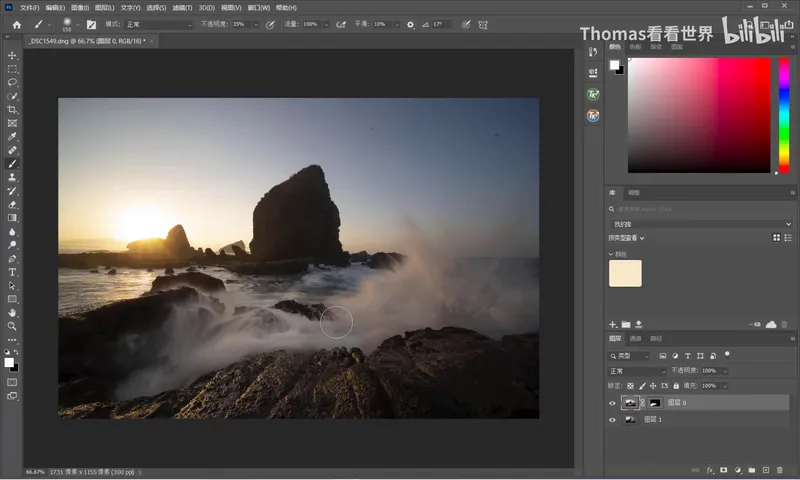Open 窗口(W) menu
This screenshot has width=800, height=480.
[259, 8]
